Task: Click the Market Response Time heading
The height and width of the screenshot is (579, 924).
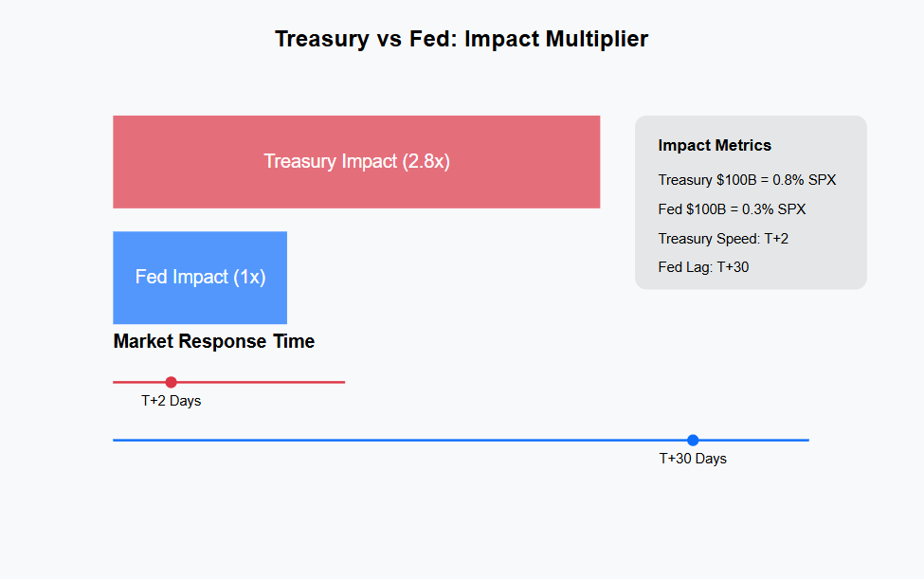Action: [214, 341]
